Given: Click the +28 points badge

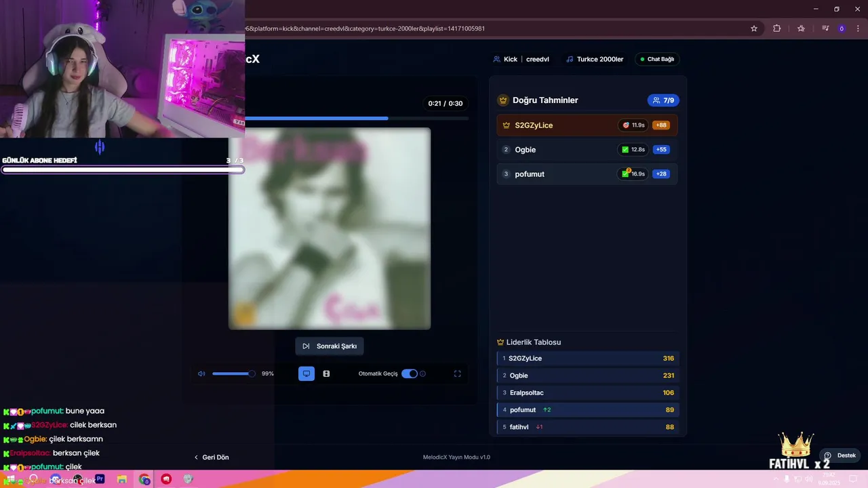Looking at the screenshot, I should click(661, 174).
